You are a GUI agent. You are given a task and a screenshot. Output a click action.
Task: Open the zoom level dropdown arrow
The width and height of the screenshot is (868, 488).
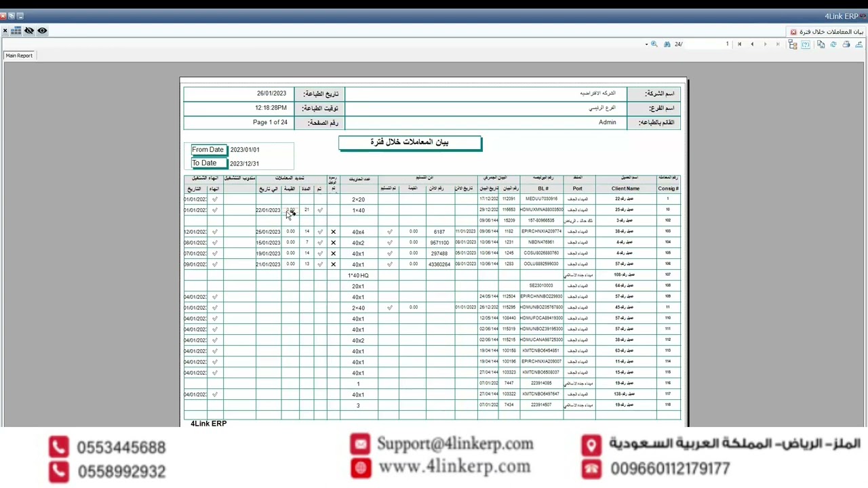646,44
